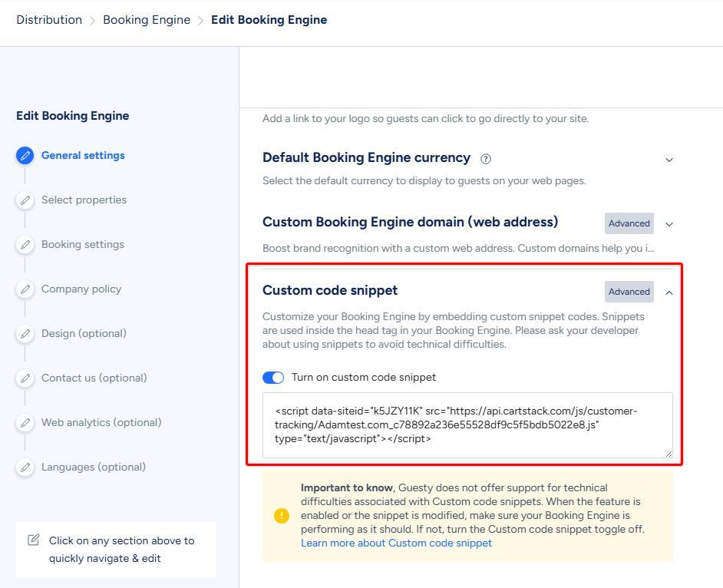
Task: Open Contact us (optional) step
Action: (x=94, y=378)
